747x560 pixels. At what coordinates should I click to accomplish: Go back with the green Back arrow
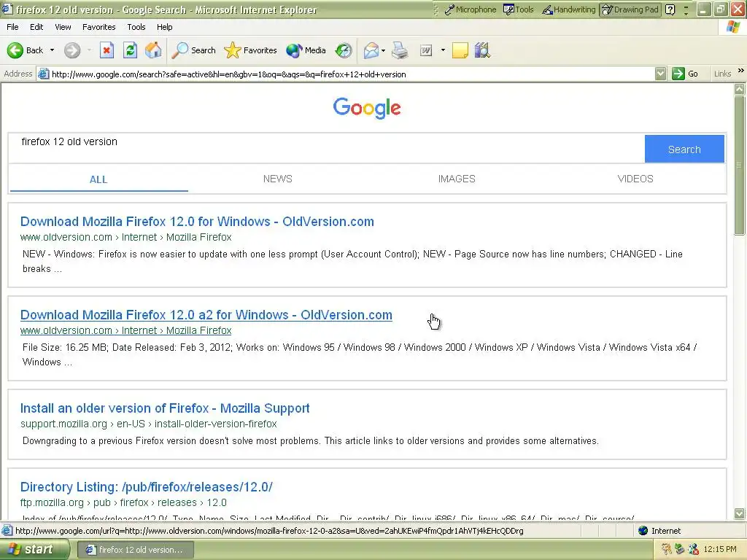tap(25, 50)
